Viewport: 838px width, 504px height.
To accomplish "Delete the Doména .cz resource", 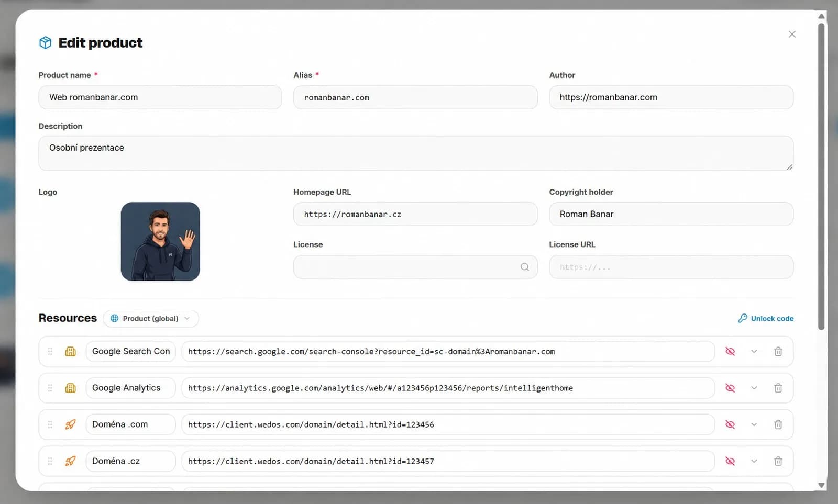I will pos(778,461).
